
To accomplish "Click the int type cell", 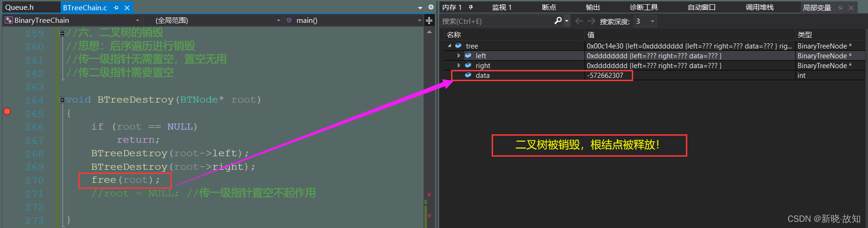I will pyautogui.click(x=801, y=75).
